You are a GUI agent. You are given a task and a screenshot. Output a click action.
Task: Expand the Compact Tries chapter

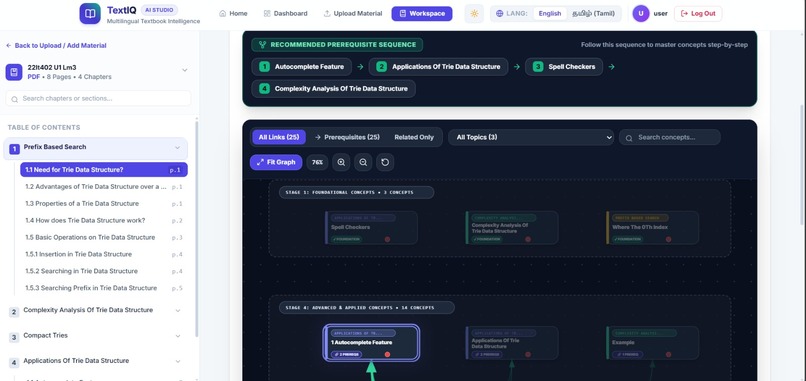tap(178, 336)
